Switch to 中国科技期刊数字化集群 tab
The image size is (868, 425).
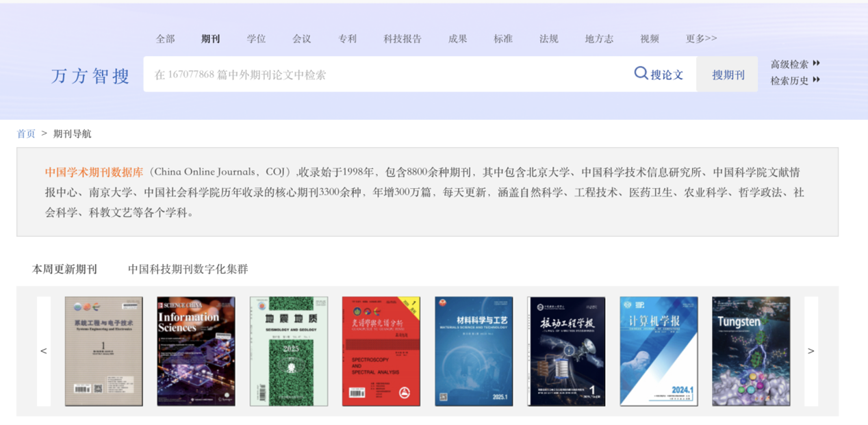[188, 269]
